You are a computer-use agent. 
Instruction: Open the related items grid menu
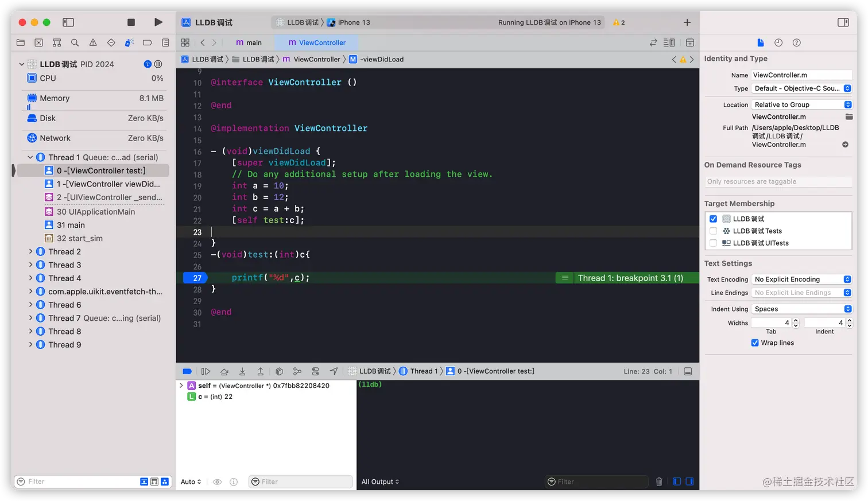pos(185,42)
